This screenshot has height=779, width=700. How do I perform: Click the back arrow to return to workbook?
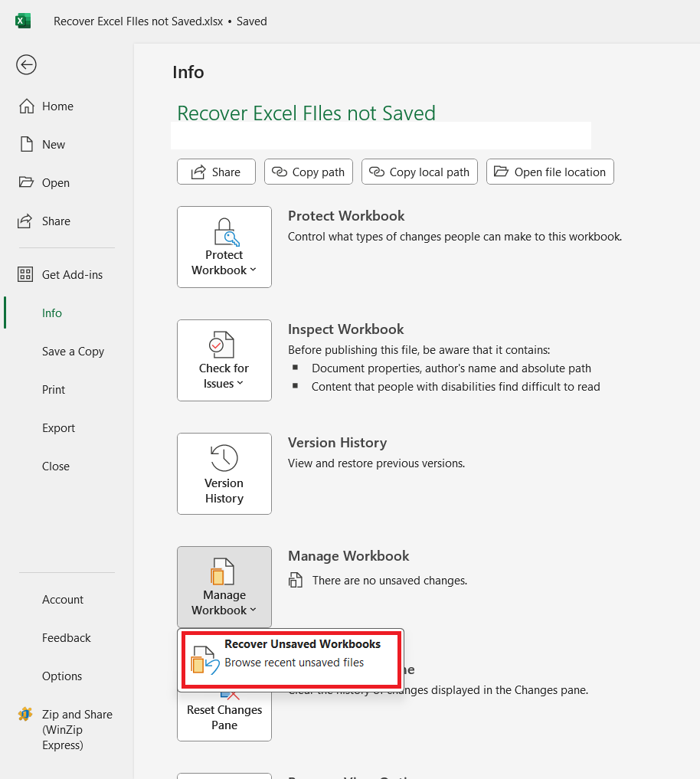26,64
